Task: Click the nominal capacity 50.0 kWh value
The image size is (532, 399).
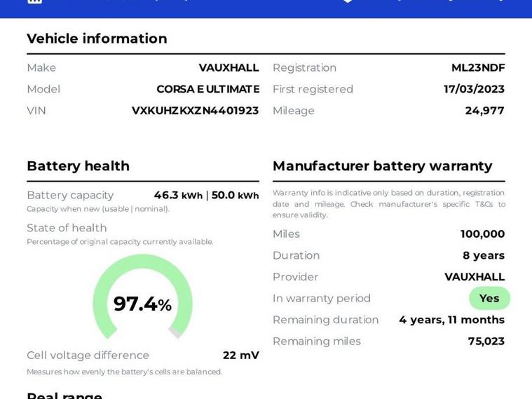Action: coord(235,195)
